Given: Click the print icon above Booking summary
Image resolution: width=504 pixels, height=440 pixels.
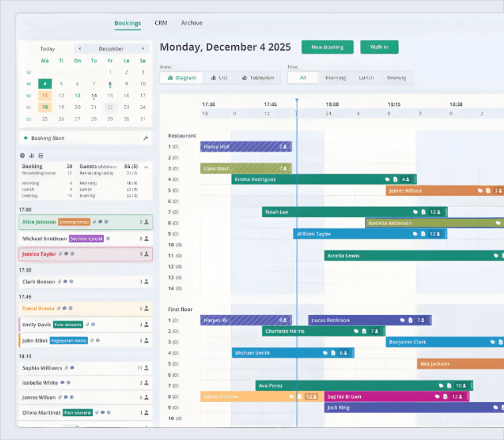Looking at the screenshot, I should 40,155.
